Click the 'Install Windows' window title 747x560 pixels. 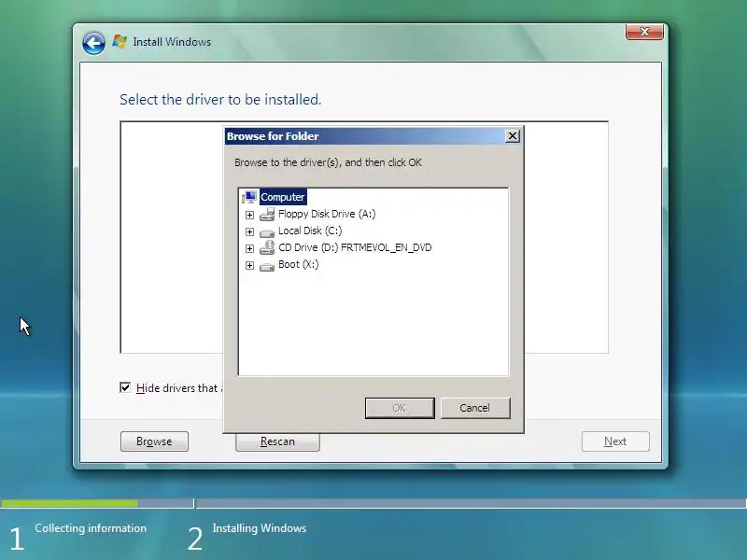click(172, 42)
